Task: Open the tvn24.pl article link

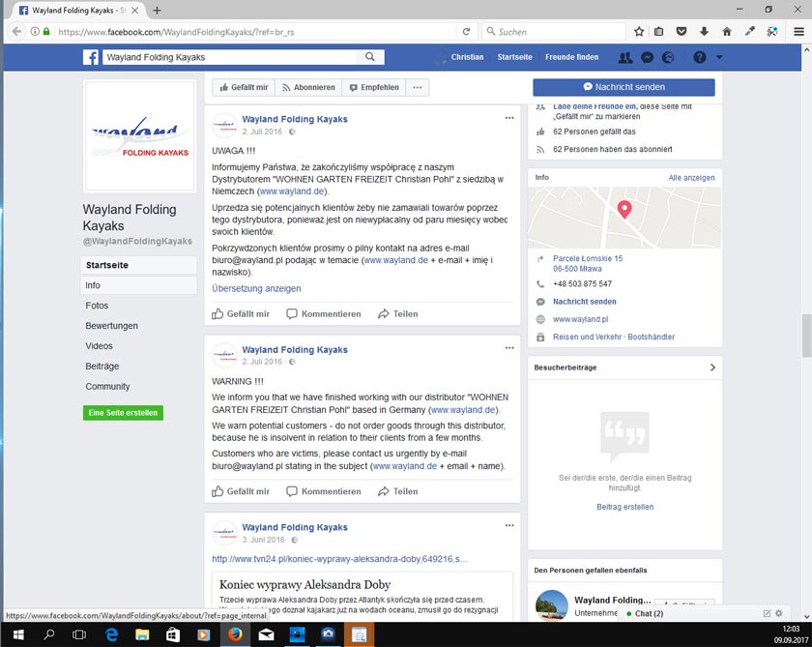Action: coord(339,559)
